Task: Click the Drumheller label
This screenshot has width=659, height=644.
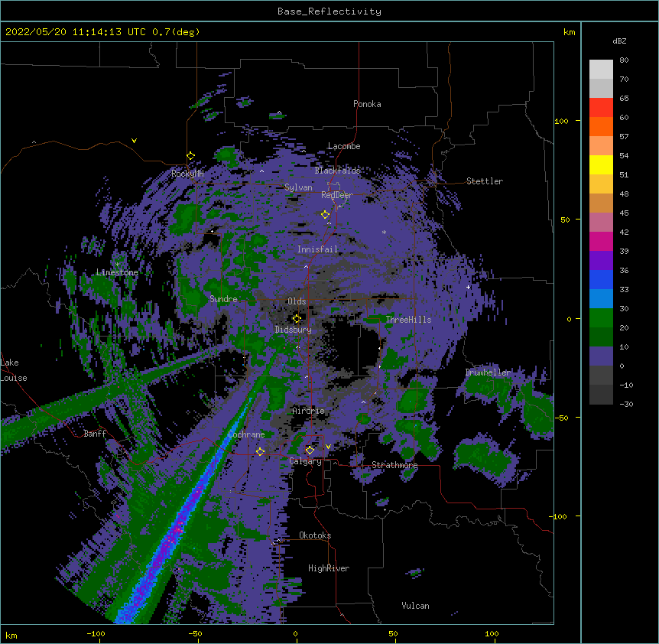Action: [x=488, y=372]
